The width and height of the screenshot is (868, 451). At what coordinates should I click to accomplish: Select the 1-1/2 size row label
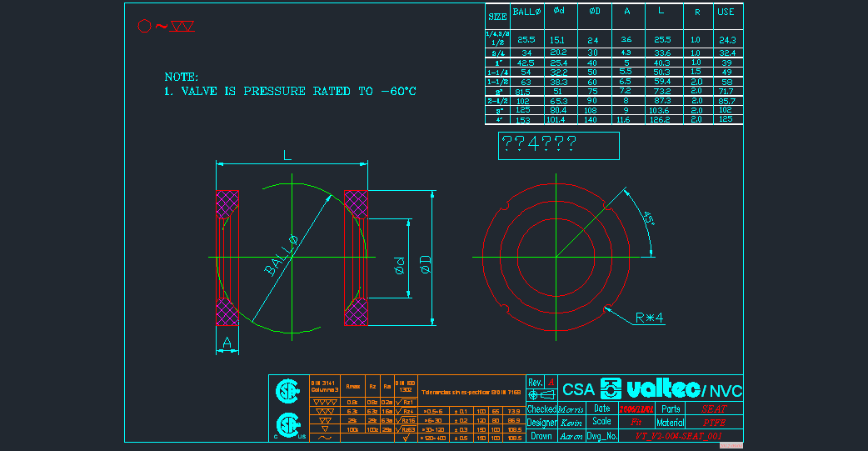[x=497, y=83]
